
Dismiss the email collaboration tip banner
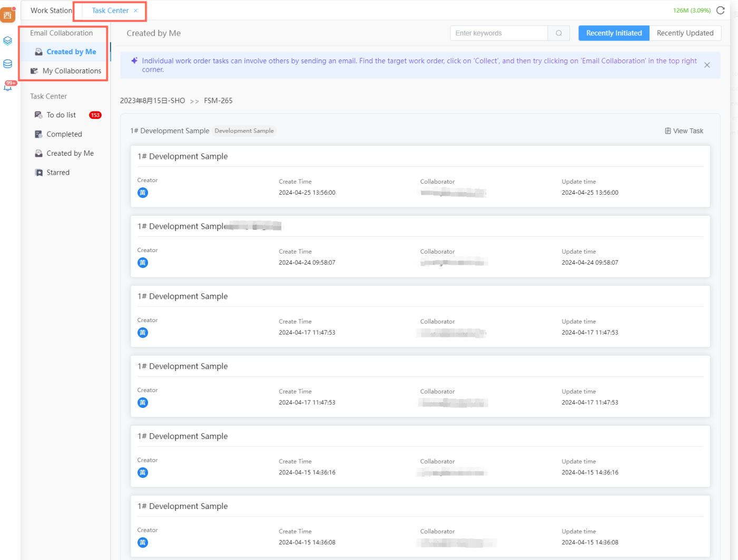pyautogui.click(x=707, y=65)
